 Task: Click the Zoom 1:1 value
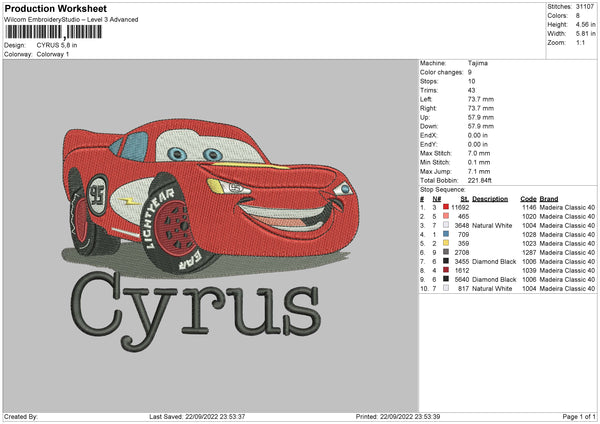click(x=580, y=44)
